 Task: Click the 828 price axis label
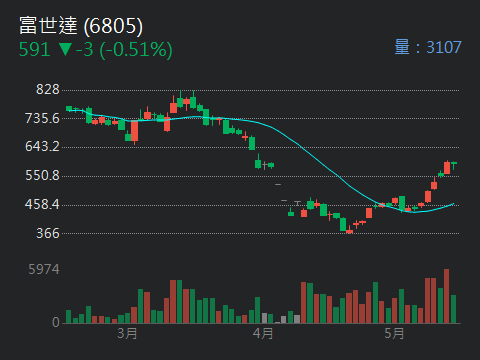pos(48,89)
